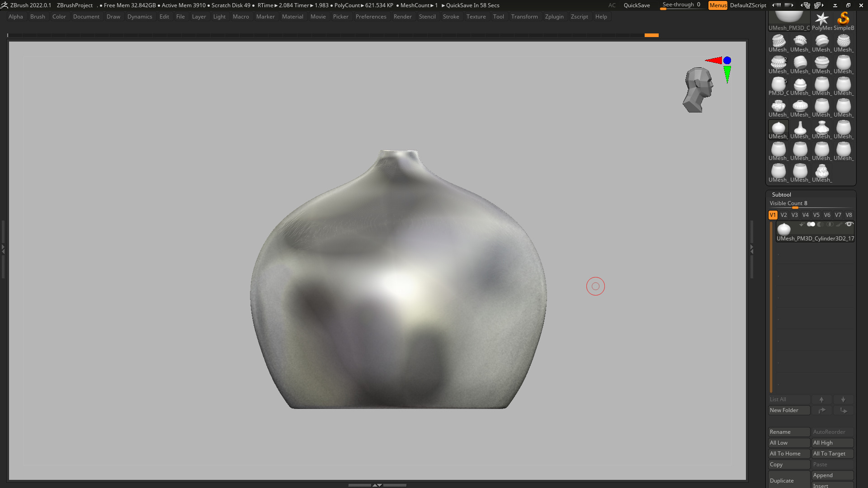Open the large current tool thumbnail
868x488 pixels.
click(789, 21)
